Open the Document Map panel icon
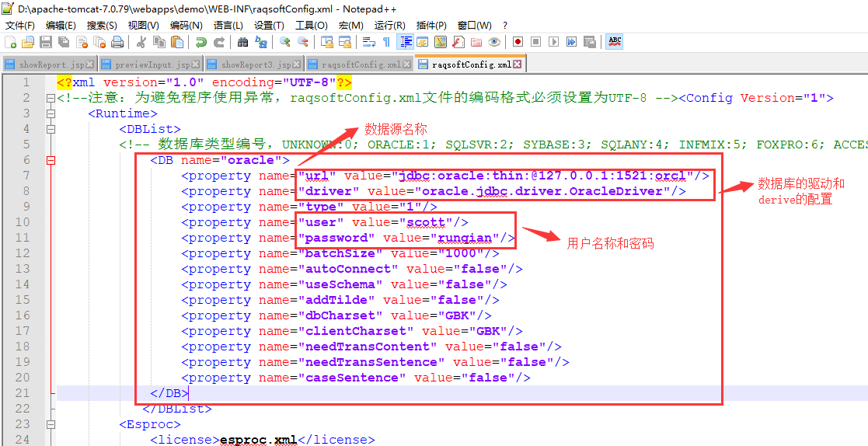The image size is (868, 446). pyautogui.click(x=441, y=41)
